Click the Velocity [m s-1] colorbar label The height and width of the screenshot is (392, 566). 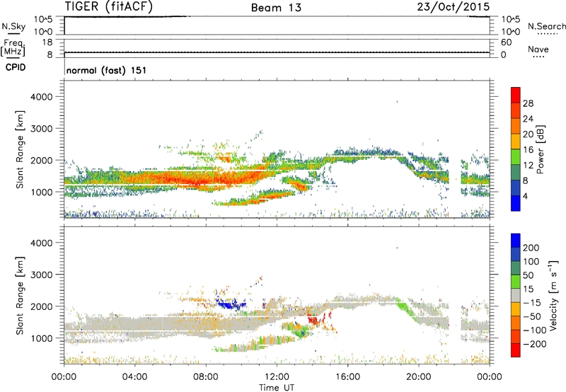click(x=554, y=295)
